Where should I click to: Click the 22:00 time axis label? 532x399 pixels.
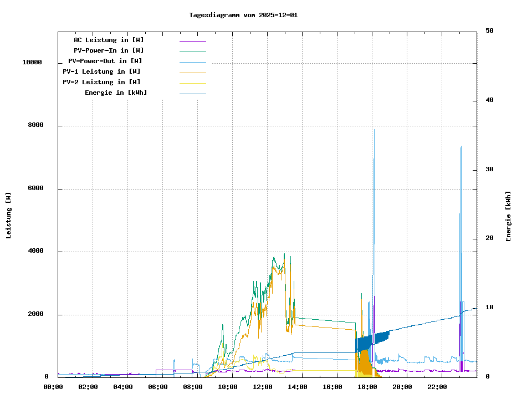click(437, 387)
